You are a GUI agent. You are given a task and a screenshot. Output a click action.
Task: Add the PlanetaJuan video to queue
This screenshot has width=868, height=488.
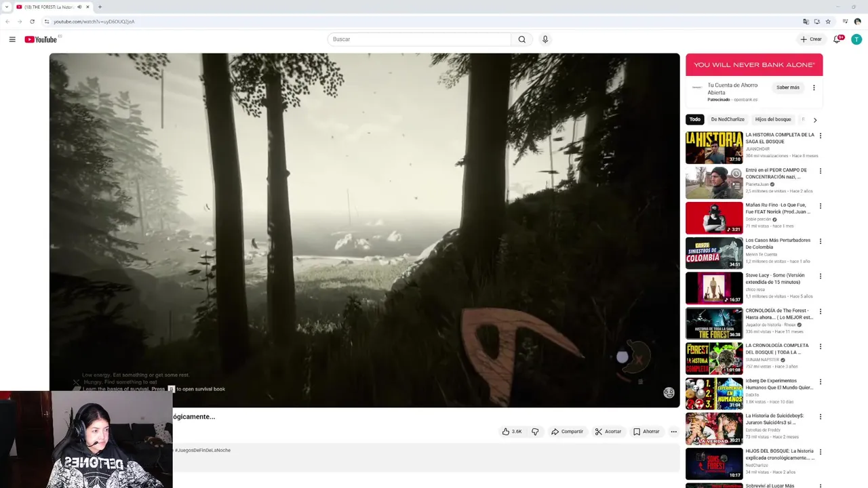pyautogui.click(x=736, y=184)
